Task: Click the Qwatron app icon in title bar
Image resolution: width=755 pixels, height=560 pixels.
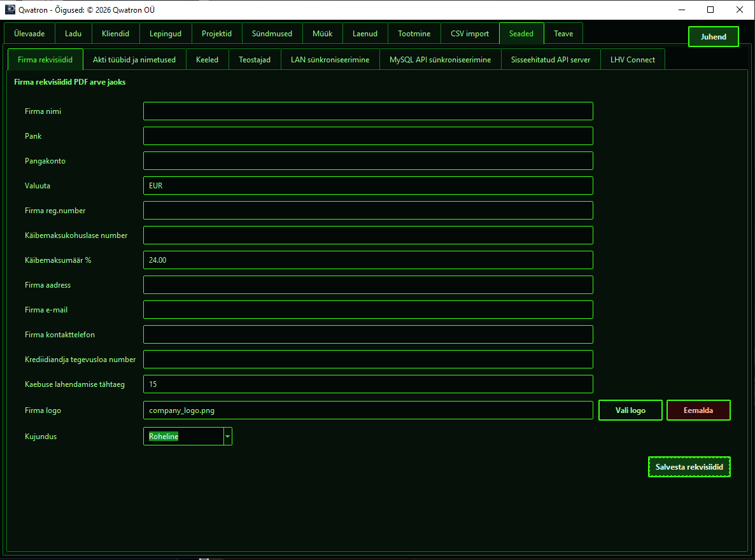Action: (x=10, y=10)
